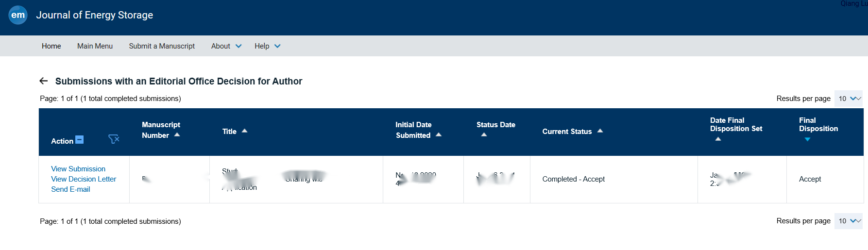Open the View Decision Letter link

(x=84, y=179)
